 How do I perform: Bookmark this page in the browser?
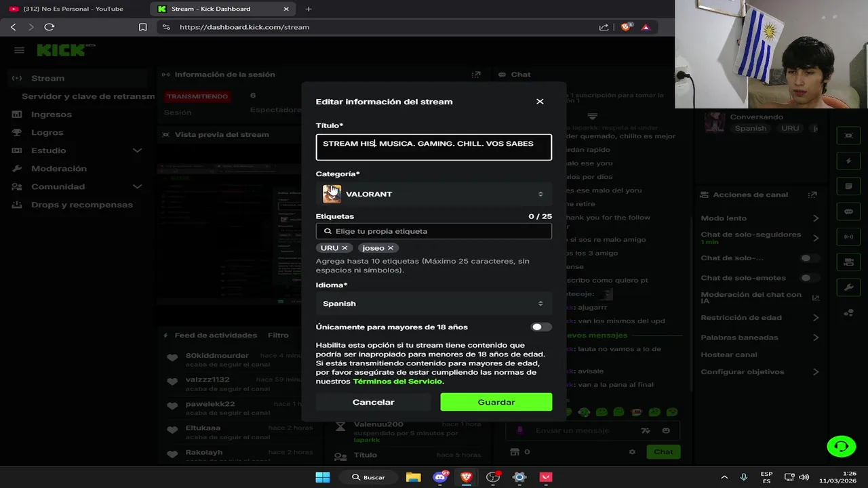pos(142,27)
